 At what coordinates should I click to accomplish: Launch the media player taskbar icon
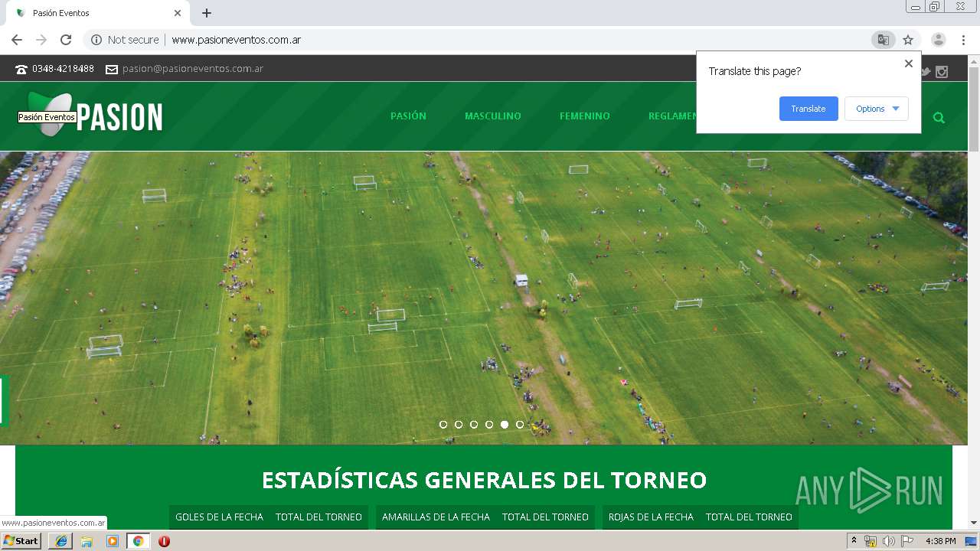[x=113, y=541]
